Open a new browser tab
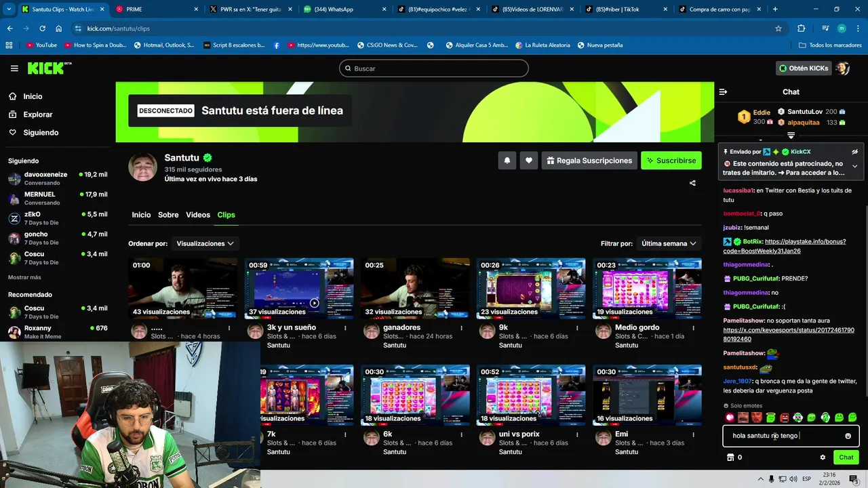The height and width of the screenshot is (488, 868). tap(775, 9)
